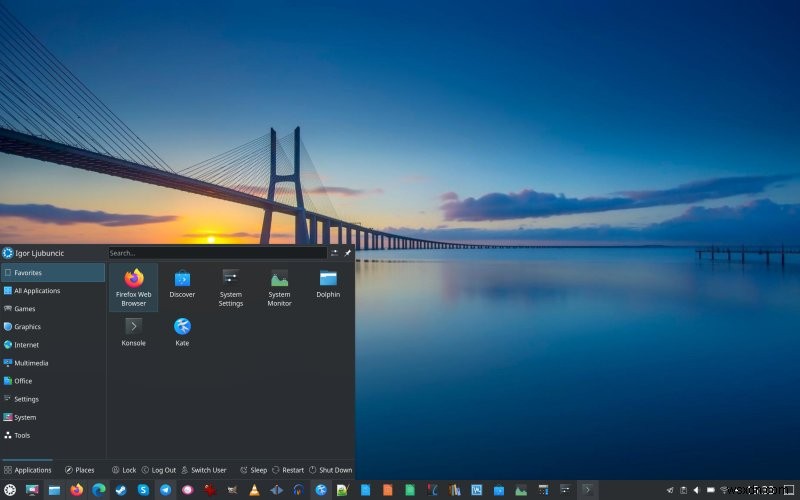Open the orange document icon in taskbar
The width and height of the screenshot is (800, 500).
tap(388, 490)
